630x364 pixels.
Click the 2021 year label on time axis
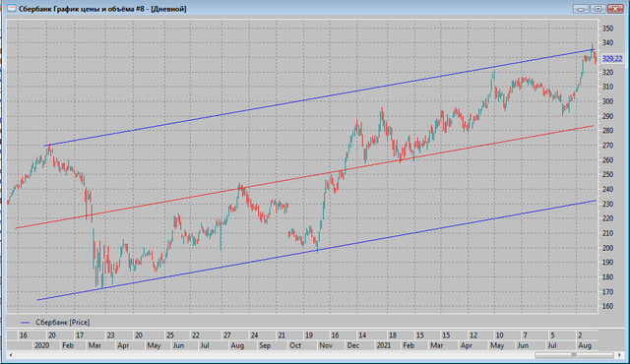point(384,345)
